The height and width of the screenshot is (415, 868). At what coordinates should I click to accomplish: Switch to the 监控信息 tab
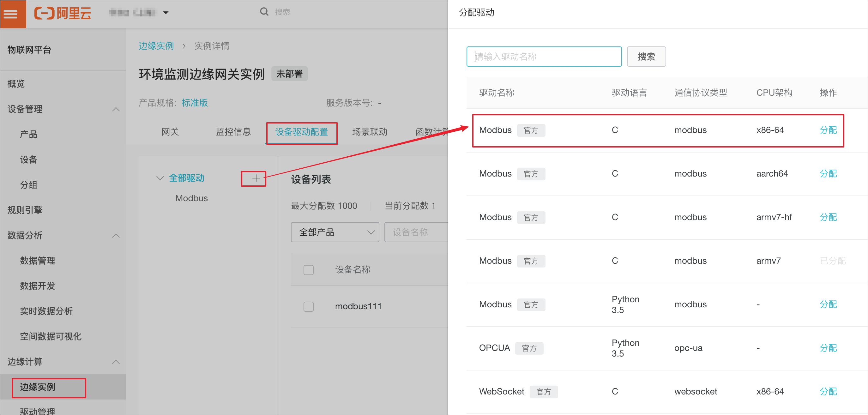pyautogui.click(x=233, y=132)
